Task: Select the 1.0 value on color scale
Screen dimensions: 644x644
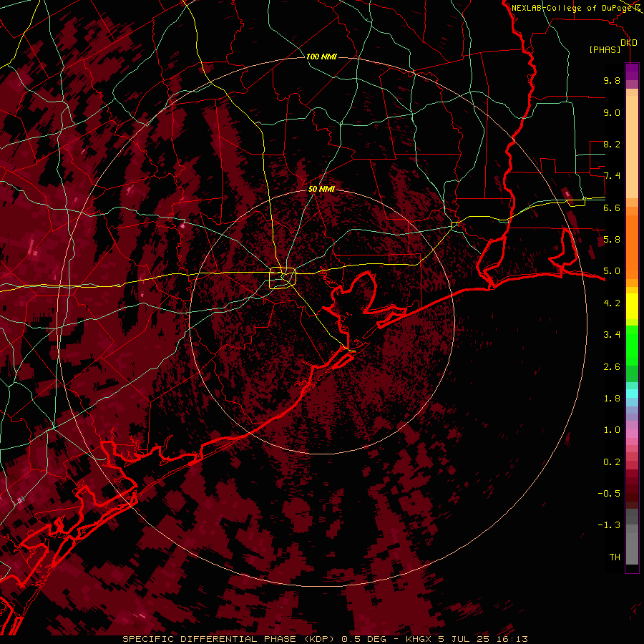Action: [x=612, y=430]
